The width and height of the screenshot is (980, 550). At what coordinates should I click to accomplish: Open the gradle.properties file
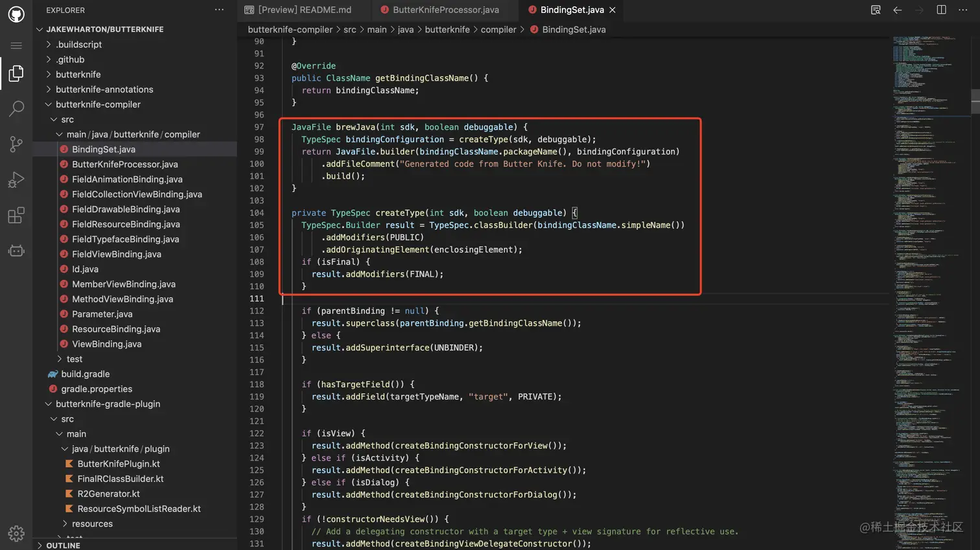pyautogui.click(x=135, y=389)
